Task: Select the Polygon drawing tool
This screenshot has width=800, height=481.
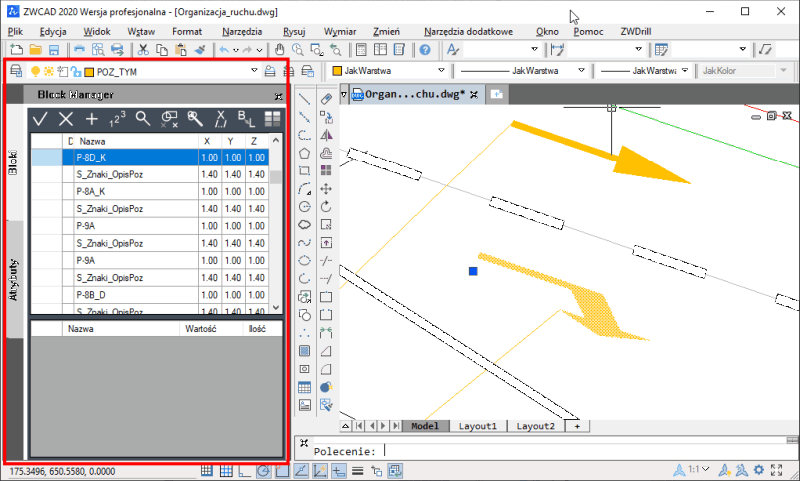Action: point(305,153)
